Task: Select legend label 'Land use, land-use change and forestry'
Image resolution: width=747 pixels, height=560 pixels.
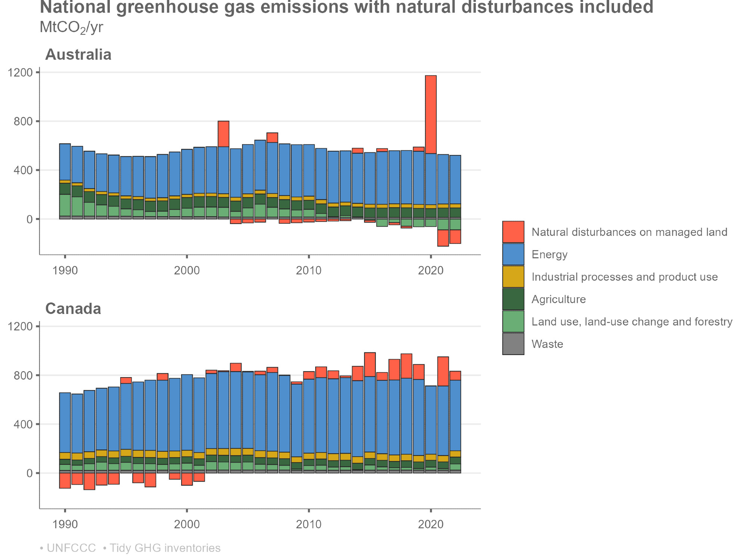Action: click(x=632, y=322)
